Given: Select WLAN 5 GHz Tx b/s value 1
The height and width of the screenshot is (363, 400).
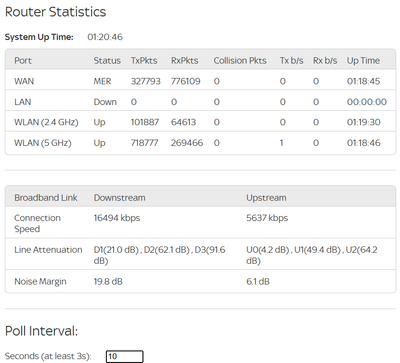Looking at the screenshot, I should pos(282,143).
